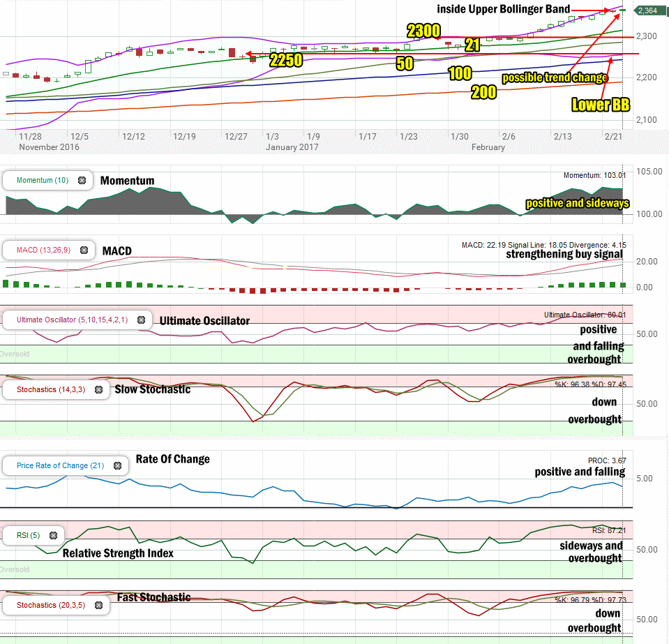This screenshot has height=644, width=669.
Task: Click the 2/13 date label on axis
Action: click(562, 137)
